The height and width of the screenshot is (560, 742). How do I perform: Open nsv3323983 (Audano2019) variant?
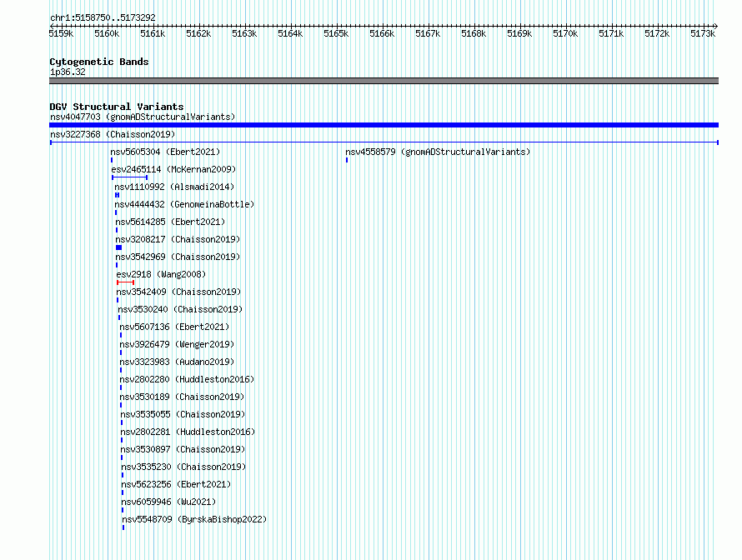tap(177, 362)
